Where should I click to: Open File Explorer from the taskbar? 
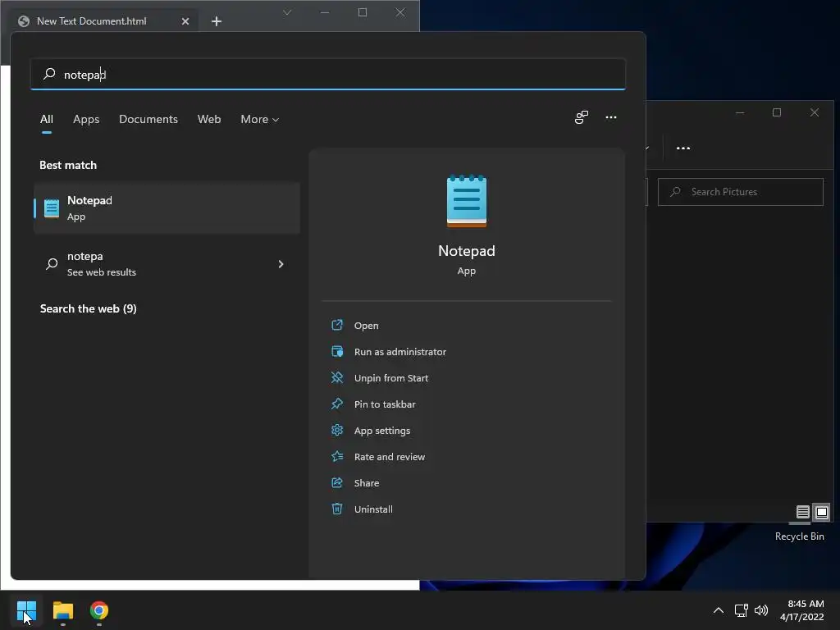click(x=62, y=610)
